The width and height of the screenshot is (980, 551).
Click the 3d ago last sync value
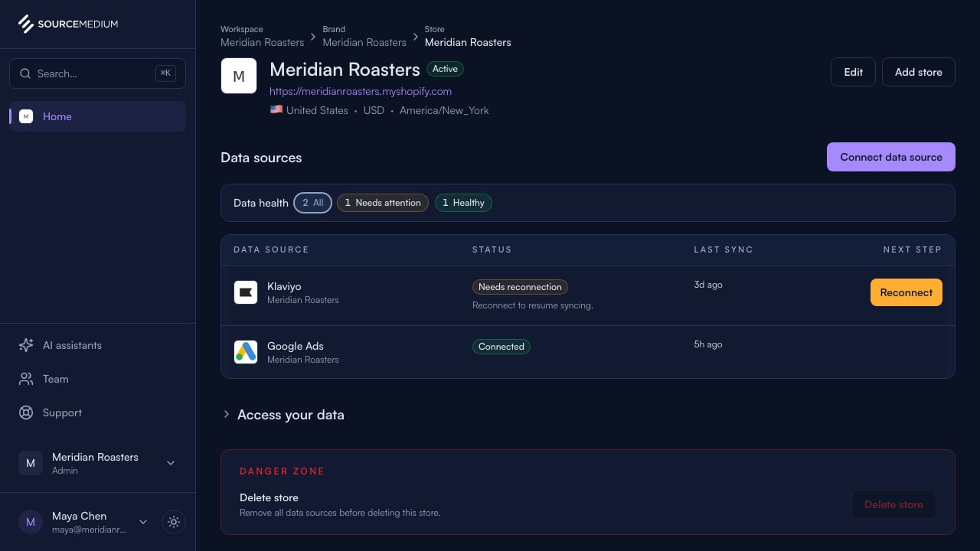click(708, 285)
